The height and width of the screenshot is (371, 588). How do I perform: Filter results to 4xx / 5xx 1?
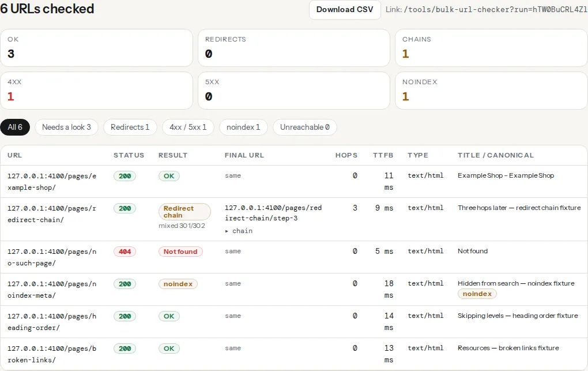click(188, 128)
